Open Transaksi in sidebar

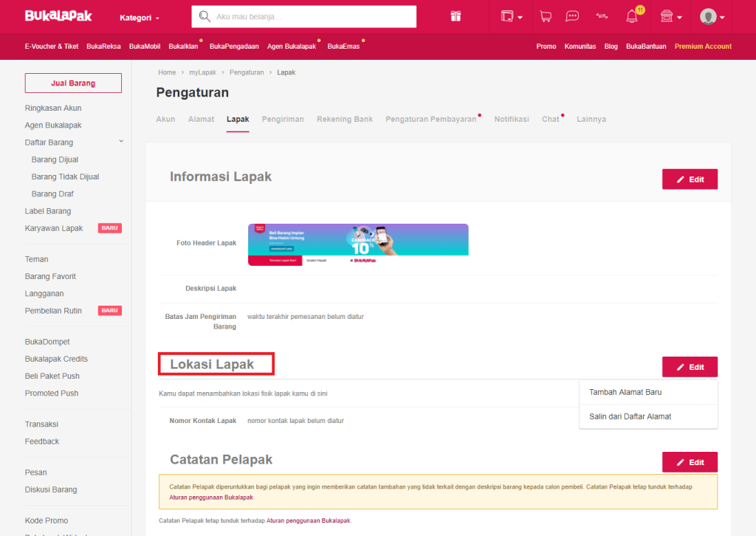(41, 425)
